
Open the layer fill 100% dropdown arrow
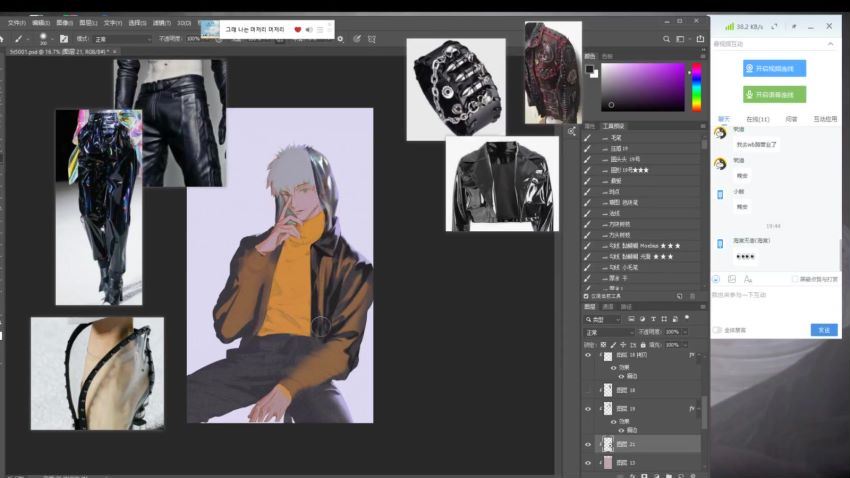685,345
